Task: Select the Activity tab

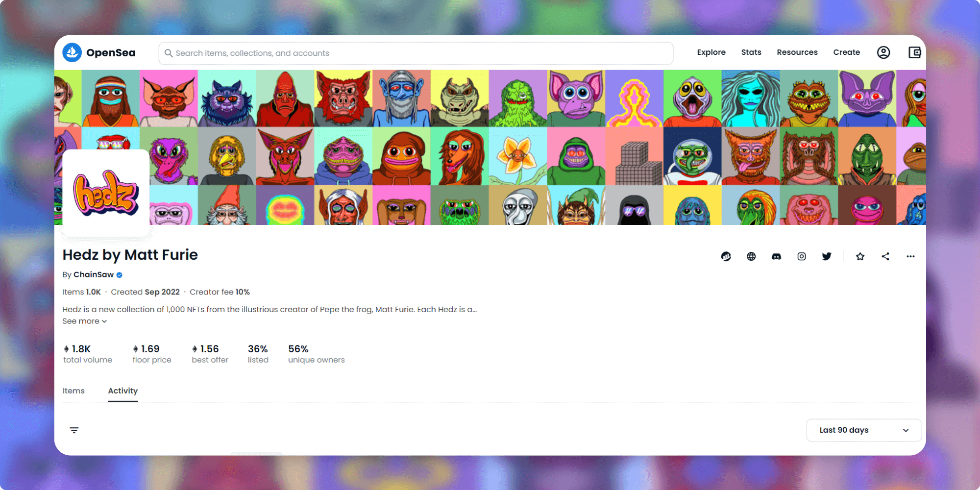Action: (x=123, y=391)
